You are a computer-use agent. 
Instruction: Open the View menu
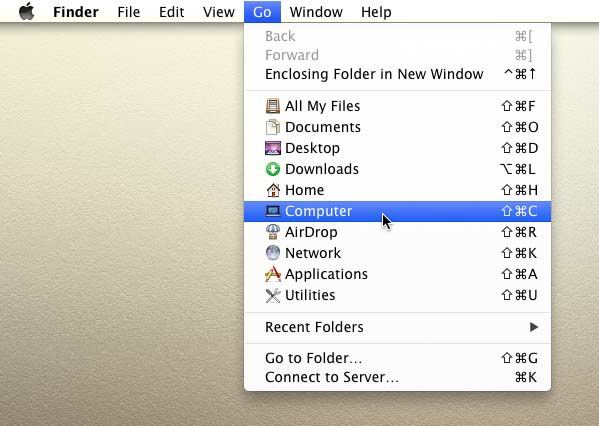(219, 12)
